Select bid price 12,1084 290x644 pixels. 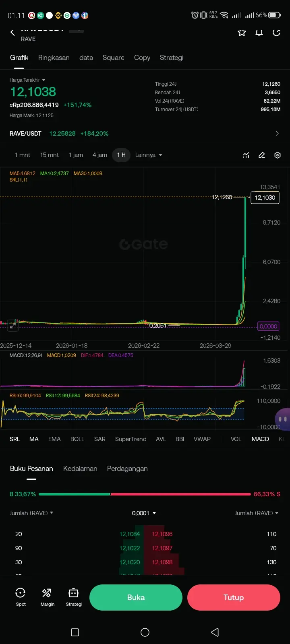[x=130, y=534]
